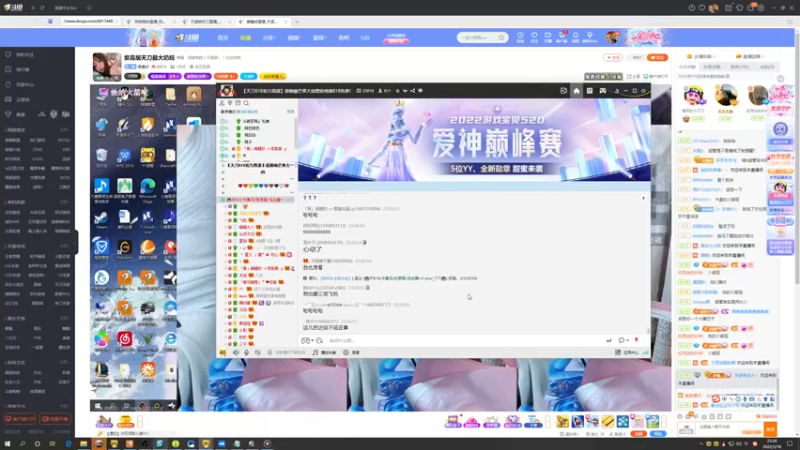This screenshot has height=450, width=800.
Task: Expand more gifts arrow at the gift bar end
Action: 664,421
